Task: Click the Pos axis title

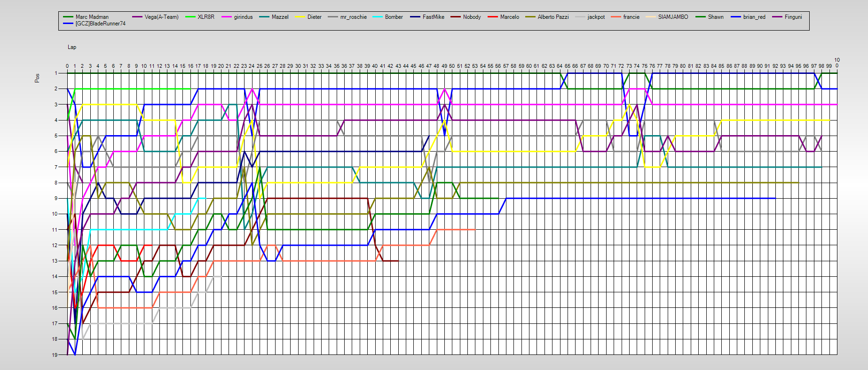Action: [x=37, y=78]
